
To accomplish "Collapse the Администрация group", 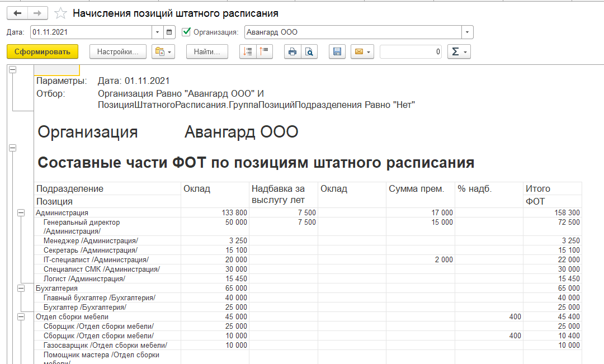I will coord(21,212).
